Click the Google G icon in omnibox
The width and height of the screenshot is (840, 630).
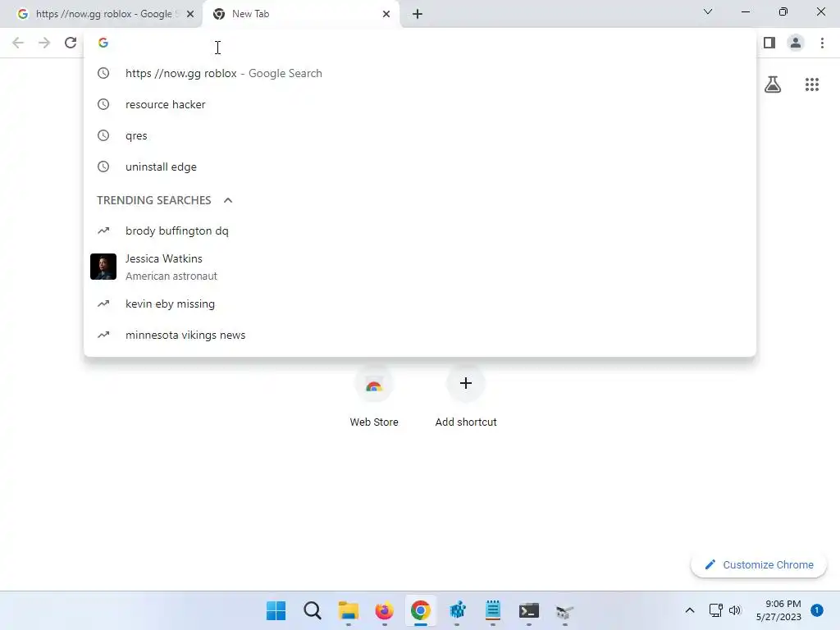[103, 43]
